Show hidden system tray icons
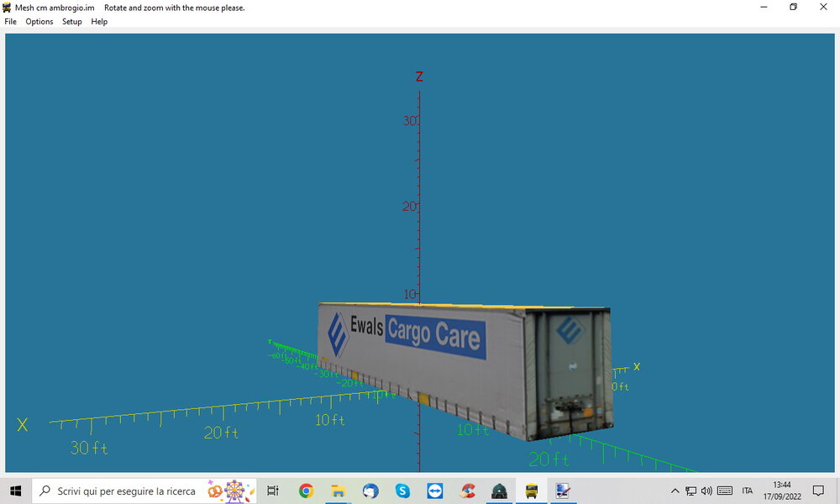The height and width of the screenshot is (504, 840). (675, 491)
